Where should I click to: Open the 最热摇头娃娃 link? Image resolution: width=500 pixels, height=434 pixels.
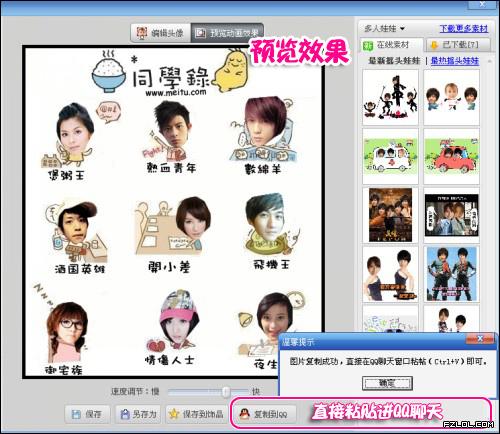pyautogui.click(x=455, y=61)
